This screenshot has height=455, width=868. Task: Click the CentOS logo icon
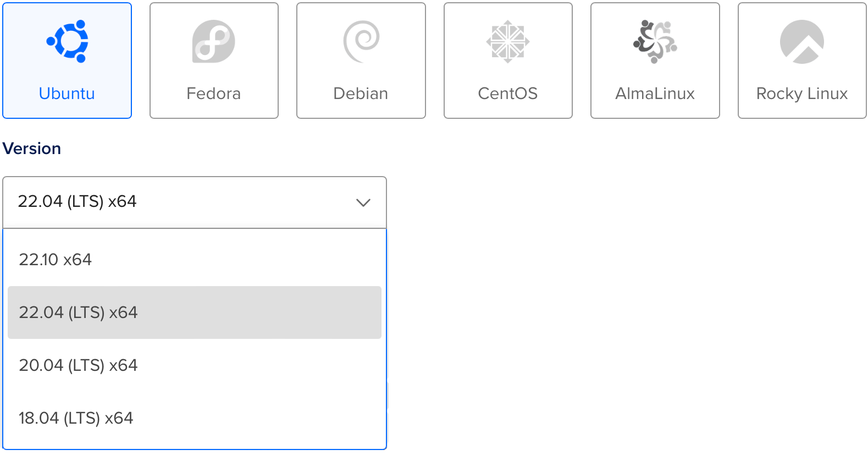click(507, 41)
